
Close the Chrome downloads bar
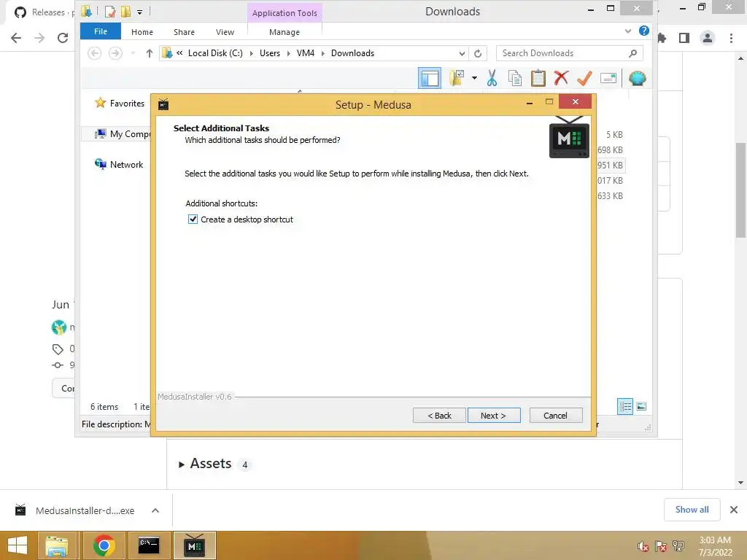[734, 510]
